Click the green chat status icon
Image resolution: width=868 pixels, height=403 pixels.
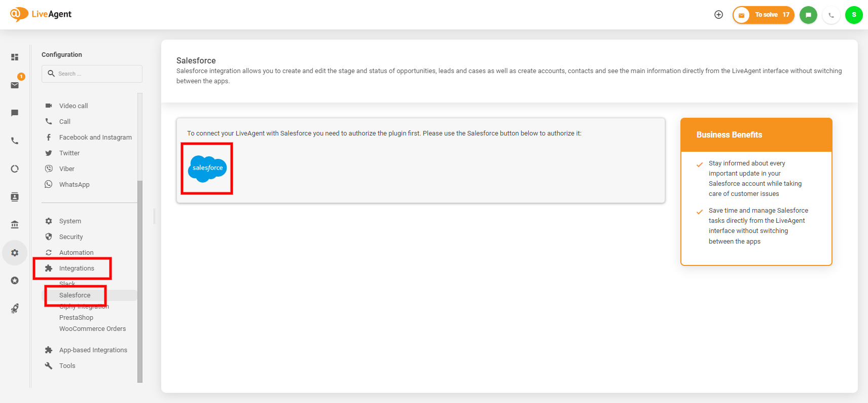[x=808, y=15]
